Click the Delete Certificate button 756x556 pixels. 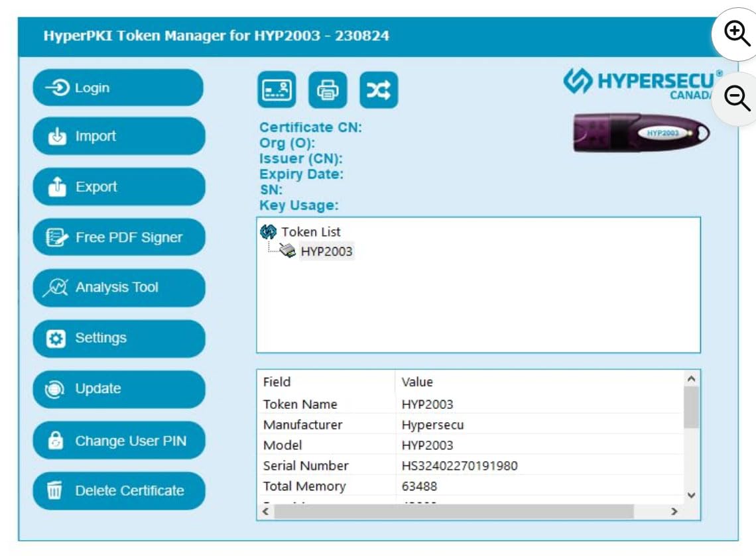coord(119,491)
